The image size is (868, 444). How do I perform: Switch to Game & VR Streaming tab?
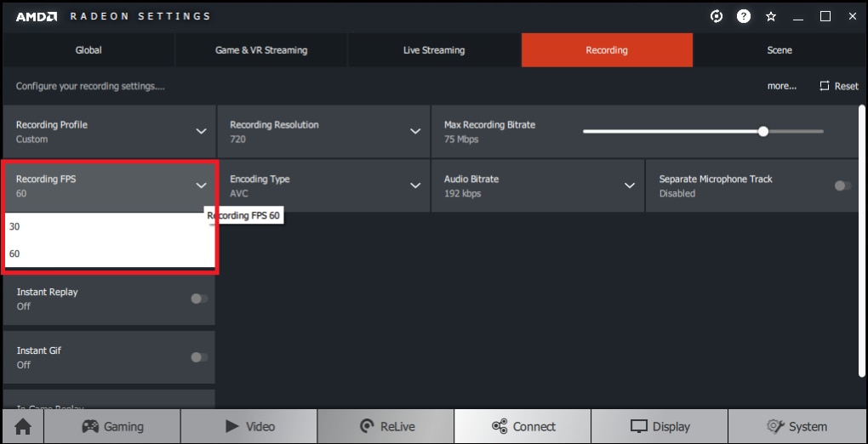click(x=261, y=50)
